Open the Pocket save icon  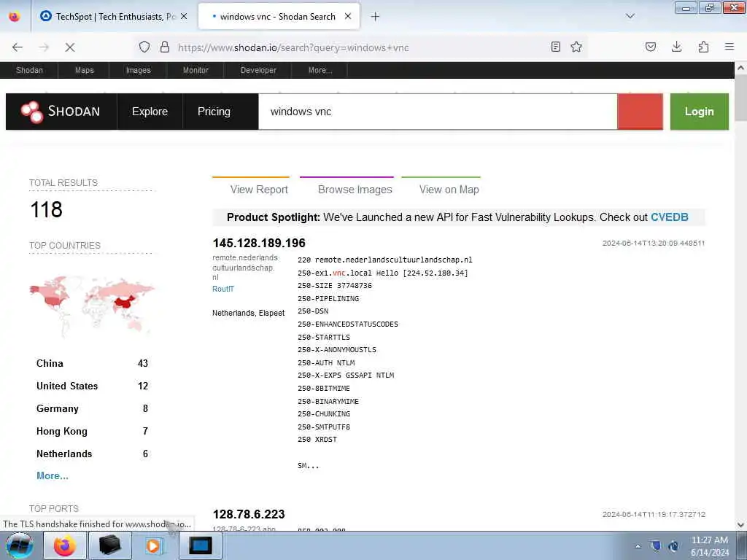(650, 47)
